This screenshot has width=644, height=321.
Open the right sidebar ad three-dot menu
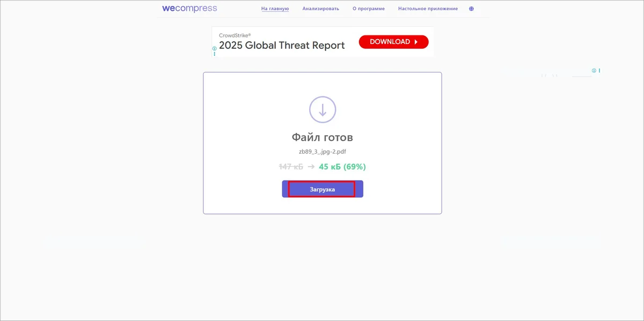(599, 71)
